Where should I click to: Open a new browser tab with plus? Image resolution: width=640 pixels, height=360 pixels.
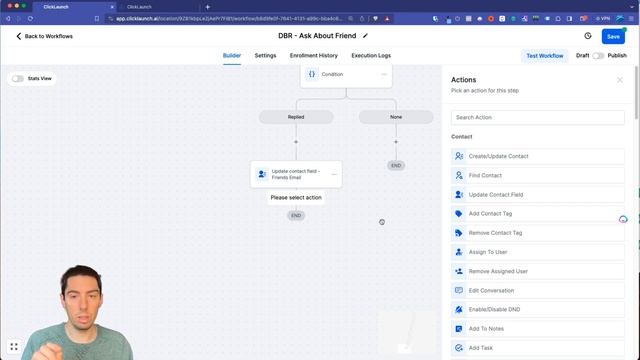click(x=207, y=7)
